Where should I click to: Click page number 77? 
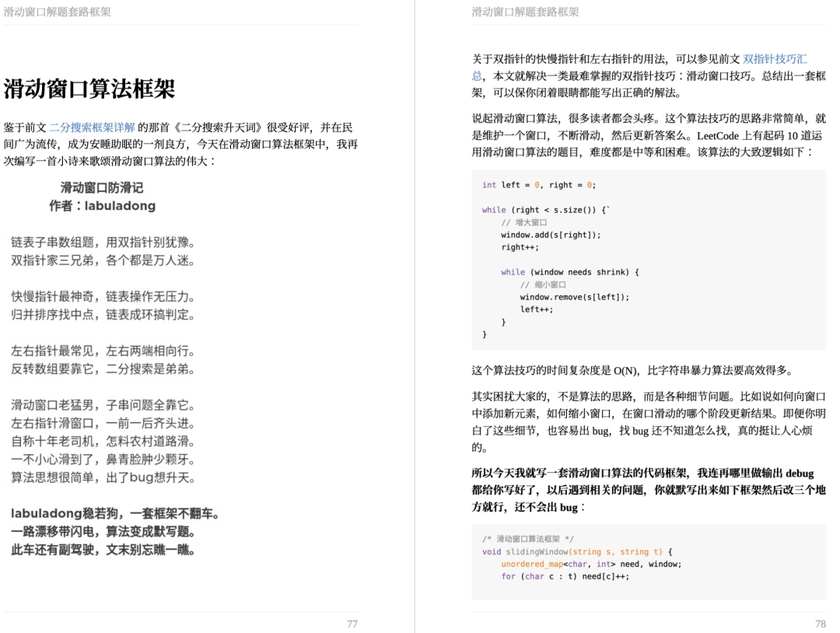[352, 624]
